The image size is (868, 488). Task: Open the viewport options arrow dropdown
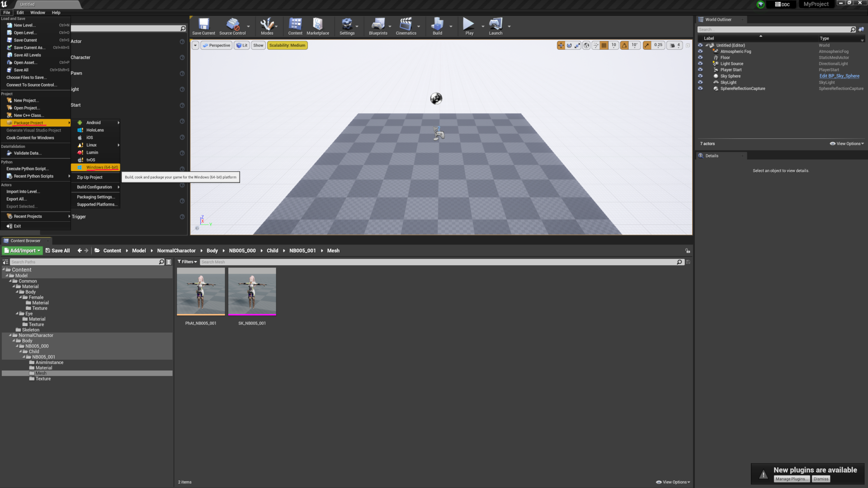(195, 45)
